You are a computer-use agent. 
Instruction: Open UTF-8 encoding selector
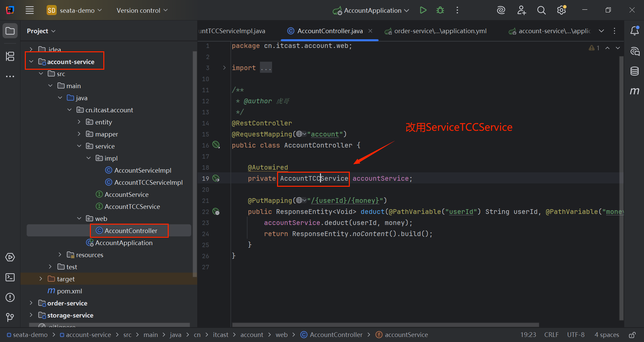click(576, 335)
